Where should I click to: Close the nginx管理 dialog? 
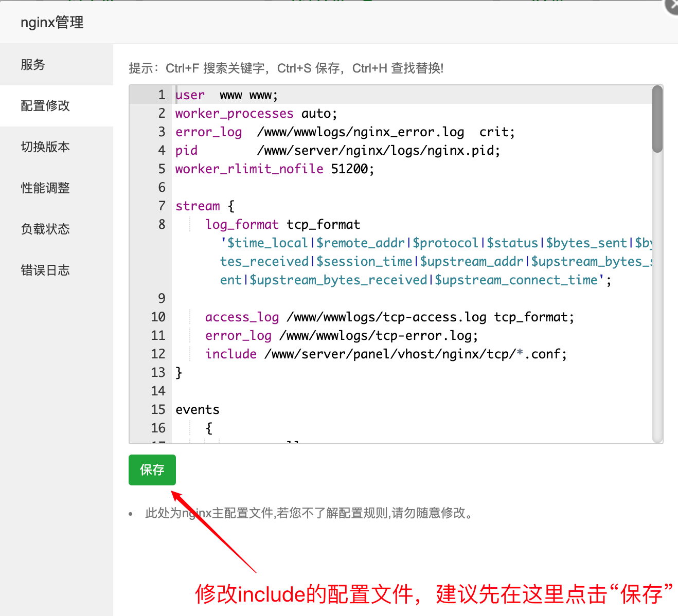tap(673, 6)
